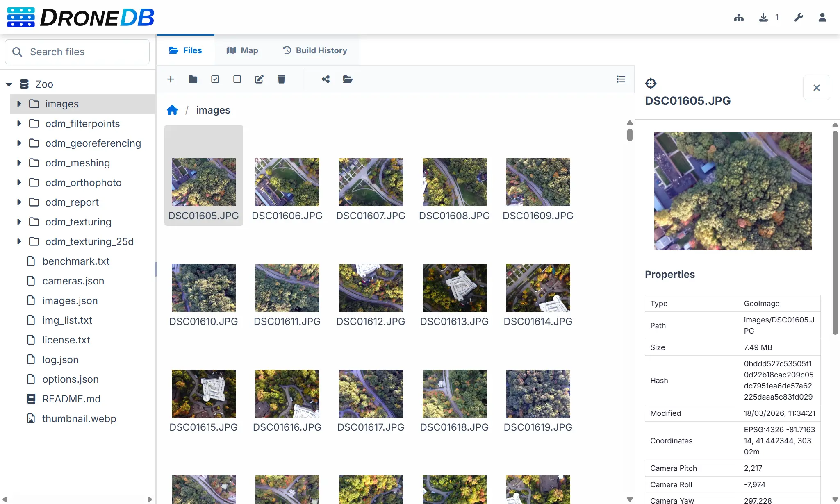
Task: Click the share icon in toolbar
Action: point(326,79)
